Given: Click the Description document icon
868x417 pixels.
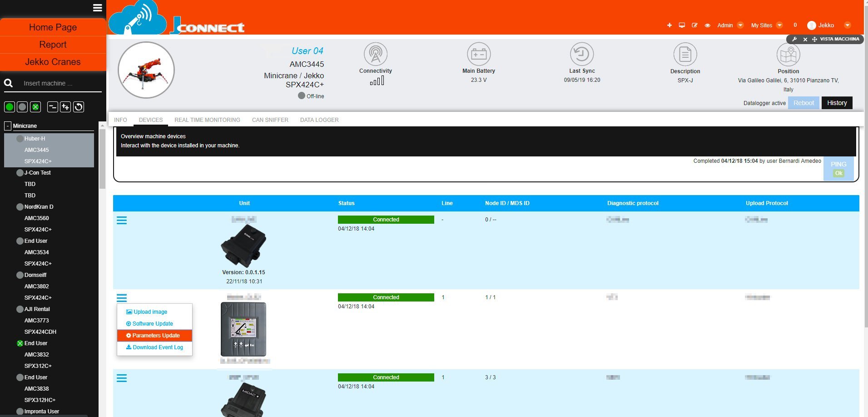Looking at the screenshot, I should coord(685,55).
